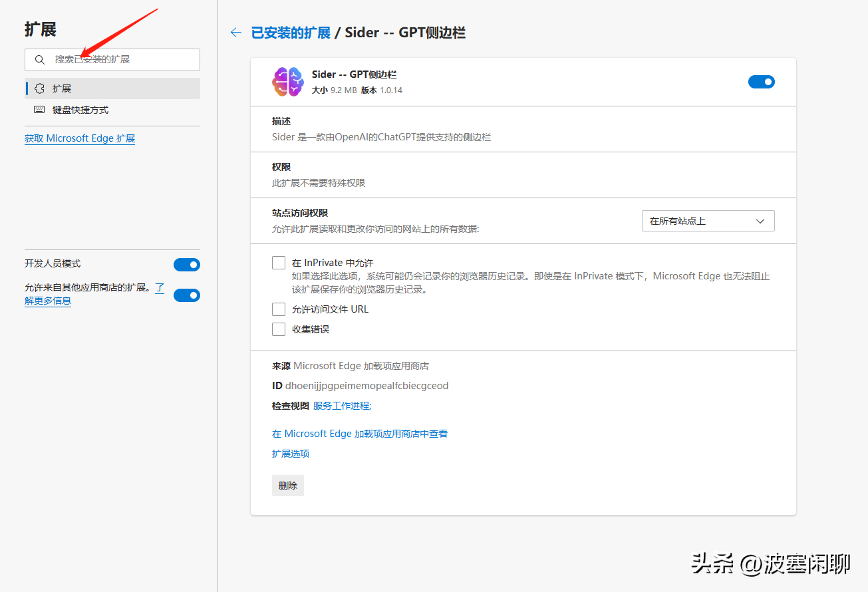Click the 站点访问权限 heading
868x592 pixels.
pyautogui.click(x=300, y=213)
